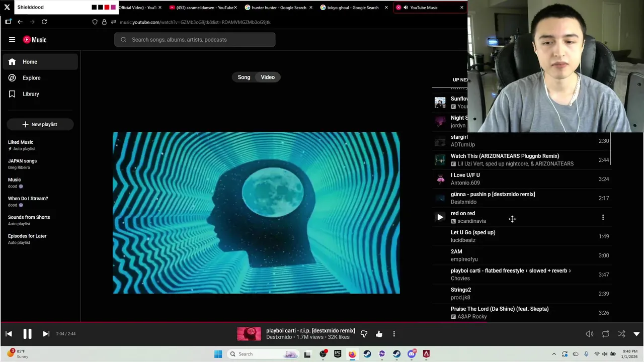
Task: Click the YouTube Music logo
Action: [35, 40]
